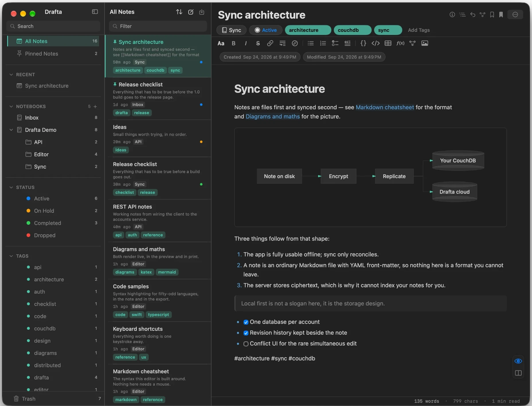Open the 'REST API notes' note in the list
This screenshot has width=532, height=406.
[158, 221]
